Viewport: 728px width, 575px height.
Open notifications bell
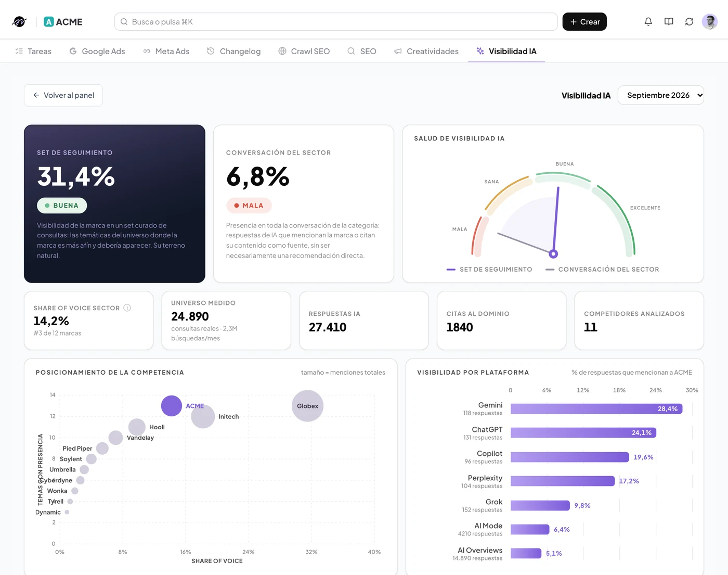pos(648,22)
